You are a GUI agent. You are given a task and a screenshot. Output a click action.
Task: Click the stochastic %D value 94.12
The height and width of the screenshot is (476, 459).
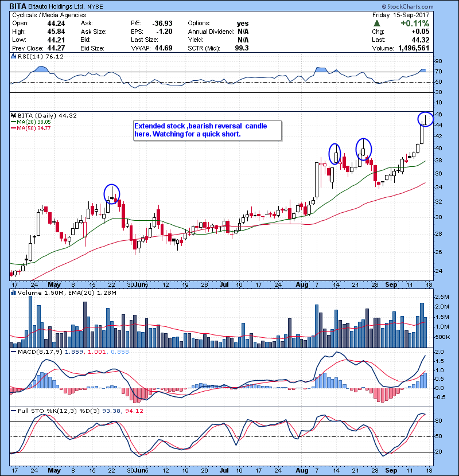tap(134, 411)
